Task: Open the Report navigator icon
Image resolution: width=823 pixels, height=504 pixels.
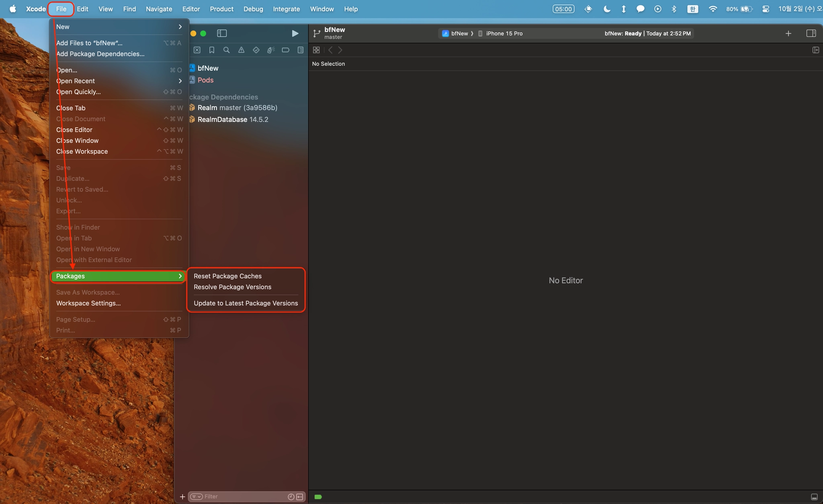Action: click(x=300, y=50)
